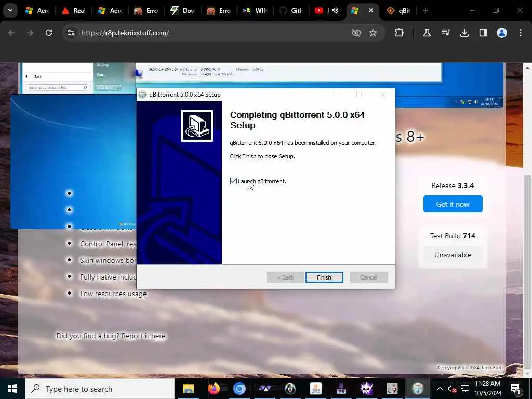Uncheck the Launch qBittorrent checkbox

point(233,181)
